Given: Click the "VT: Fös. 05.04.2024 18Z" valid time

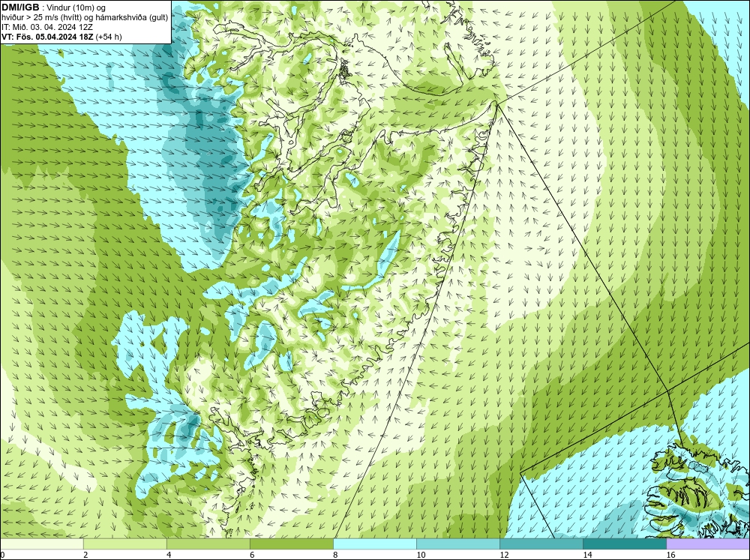Looking at the screenshot, I should [47, 37].
